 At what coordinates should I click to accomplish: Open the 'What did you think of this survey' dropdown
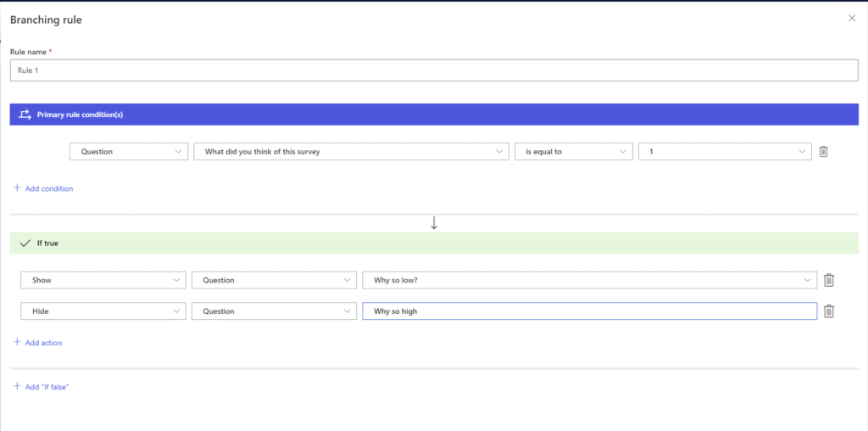351,151
